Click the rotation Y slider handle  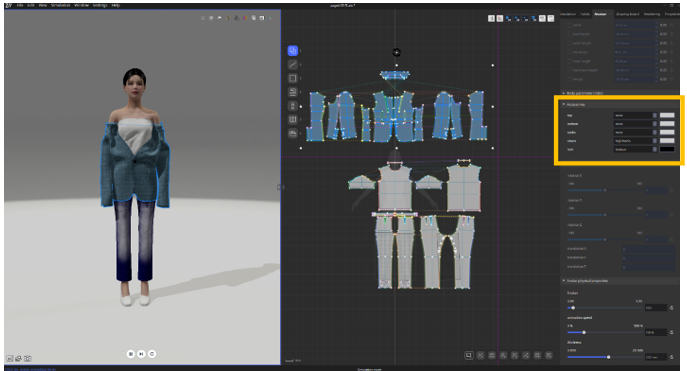click(x=605, y=215)
